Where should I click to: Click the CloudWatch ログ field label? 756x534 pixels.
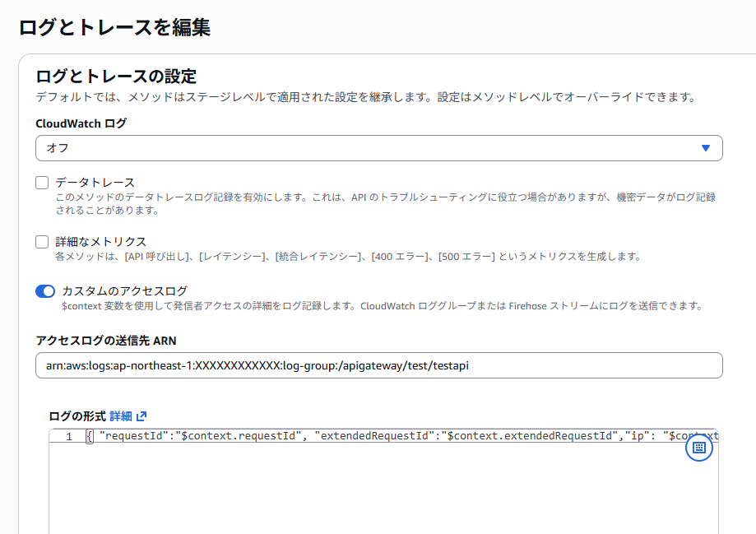coord(81,123)
